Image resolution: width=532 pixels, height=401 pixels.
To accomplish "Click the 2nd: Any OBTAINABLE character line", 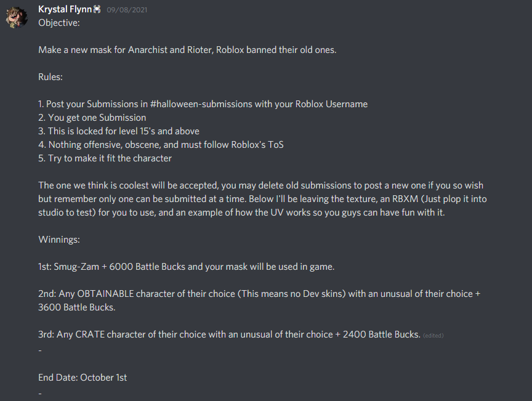I will (x=259, y=301).
